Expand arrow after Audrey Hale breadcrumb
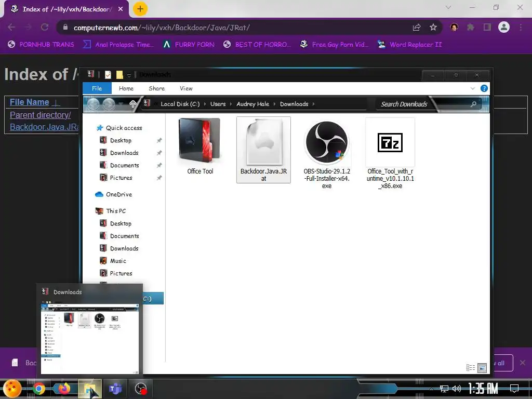 [x=274, y=104]
